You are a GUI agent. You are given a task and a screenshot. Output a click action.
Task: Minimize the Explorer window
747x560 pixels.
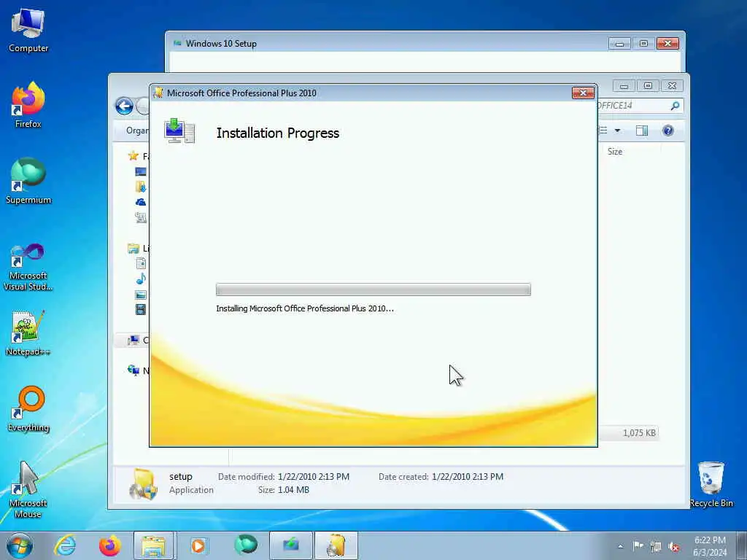click(624, 86)
